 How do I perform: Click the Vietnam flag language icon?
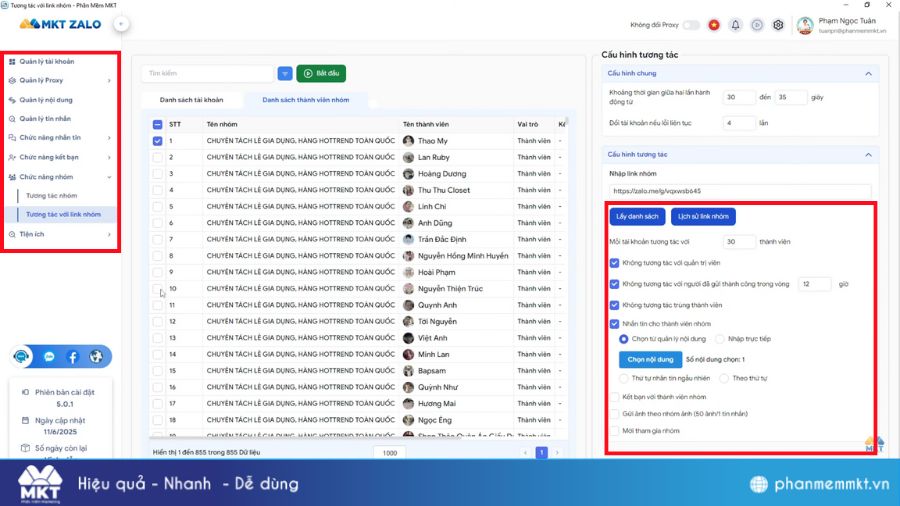pos(713,25)
